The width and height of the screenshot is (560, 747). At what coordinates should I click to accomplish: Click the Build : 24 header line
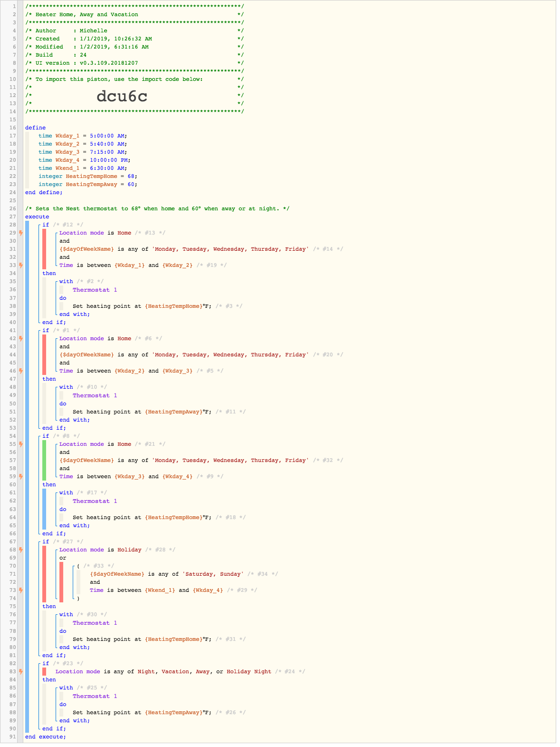135,55
